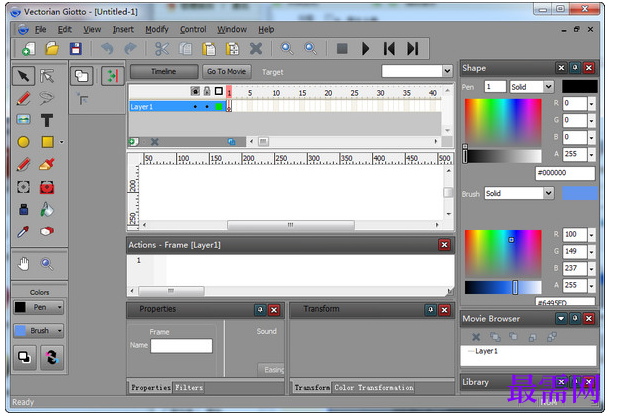
Task: Open the Brush R 100 dropdown
Action: pos(591,235)
